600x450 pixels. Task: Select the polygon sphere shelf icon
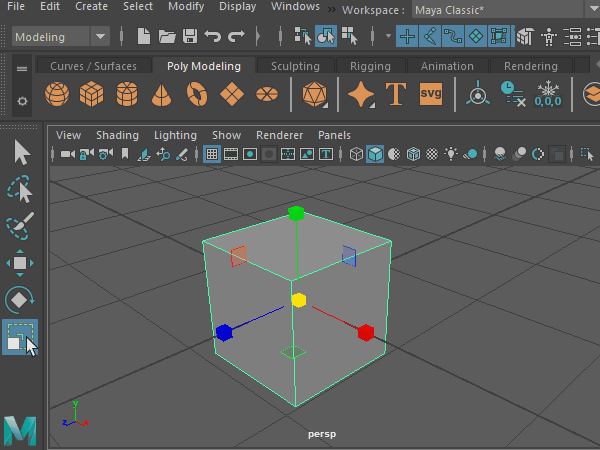[58, 95]
